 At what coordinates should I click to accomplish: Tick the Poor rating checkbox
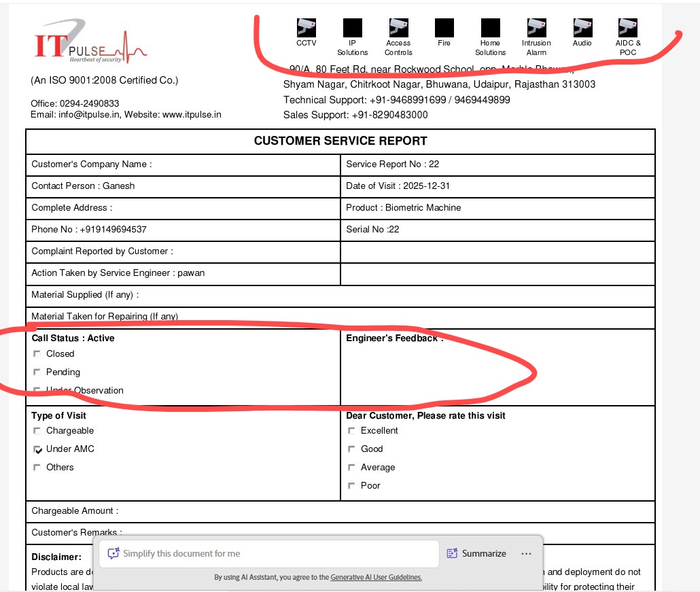click(x=351, y=486)
